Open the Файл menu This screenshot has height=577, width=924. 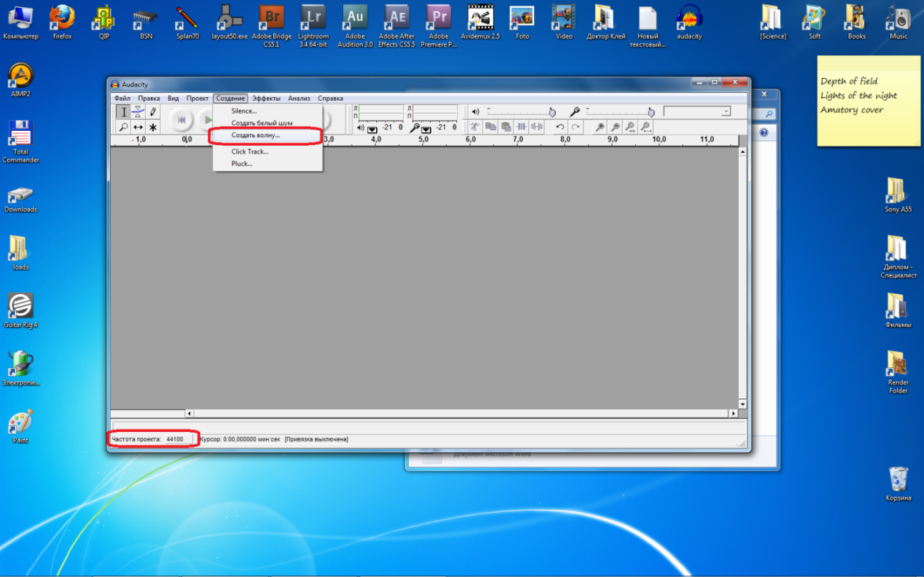coord(122,98)
